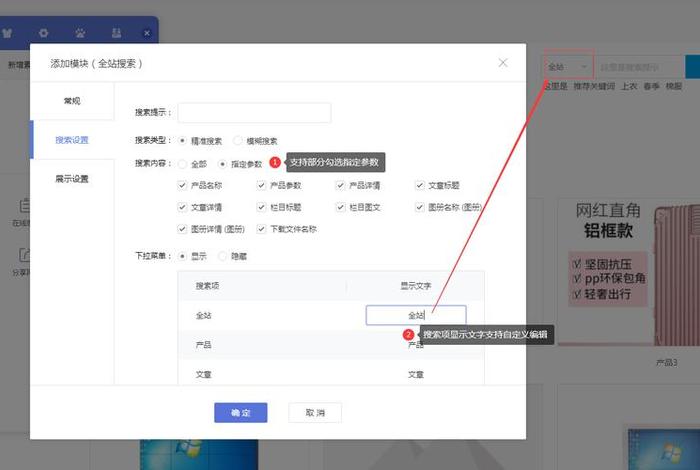Viewport: 700px width, 470px height.
Task: Switch to the 搜索设置 tab
Action: pos(72,140)
